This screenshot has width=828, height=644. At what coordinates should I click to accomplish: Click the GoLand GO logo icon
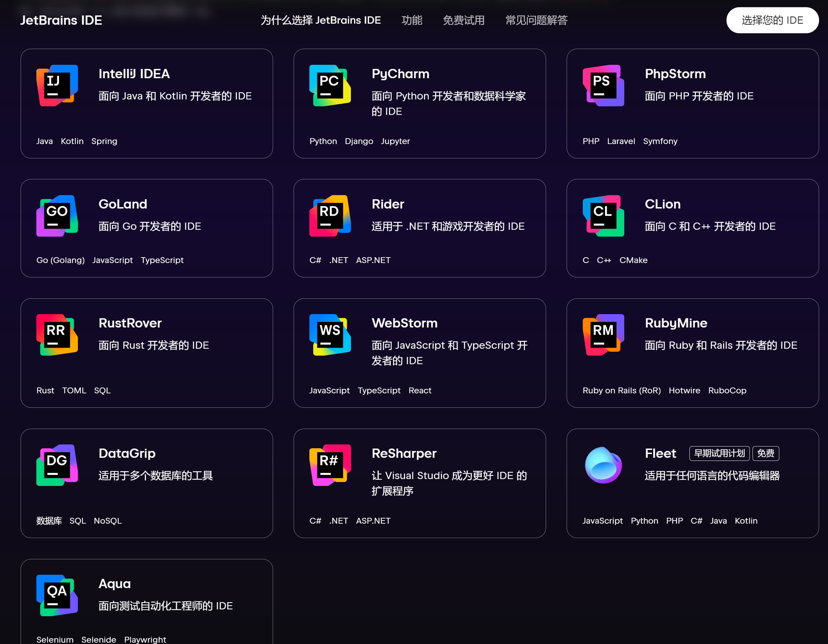tap(57, 216)
